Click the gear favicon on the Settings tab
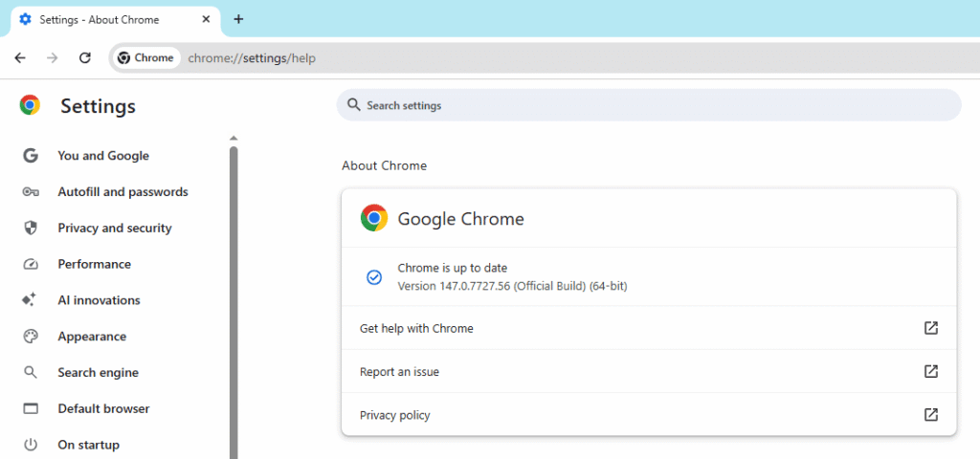 (25, 19)
